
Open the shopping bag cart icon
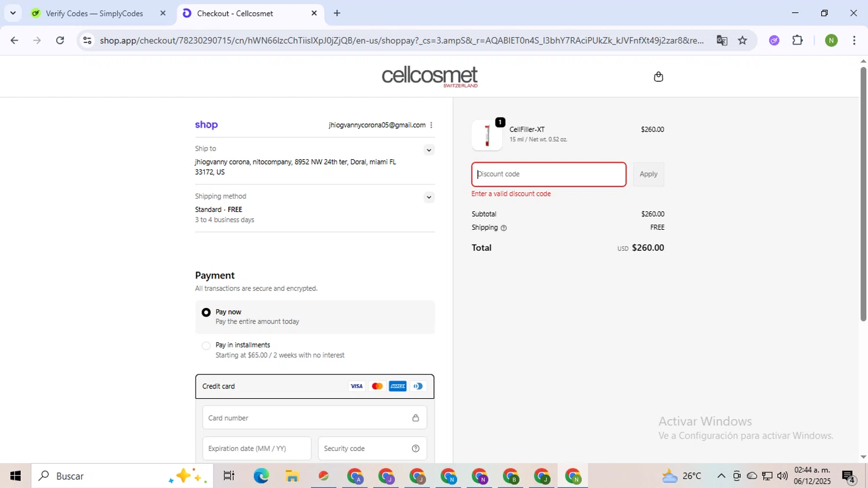pos(658,76)
